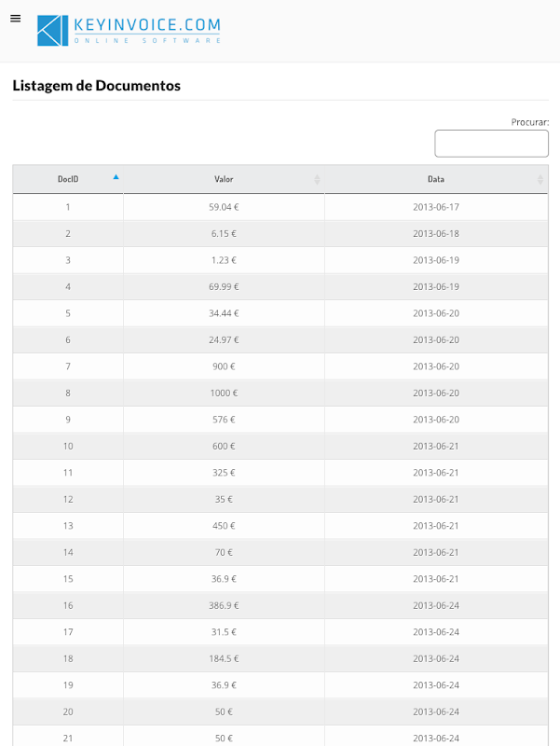Image resolution: width=560 pixels, height=746 pixels.
Task: Open the hamburger menu
Action: pos(15,19)
